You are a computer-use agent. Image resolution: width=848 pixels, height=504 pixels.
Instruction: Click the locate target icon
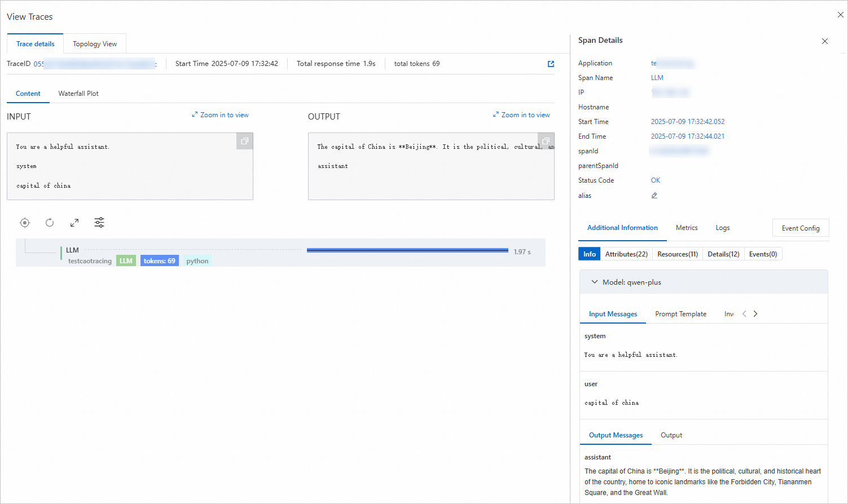pos(25,223)
